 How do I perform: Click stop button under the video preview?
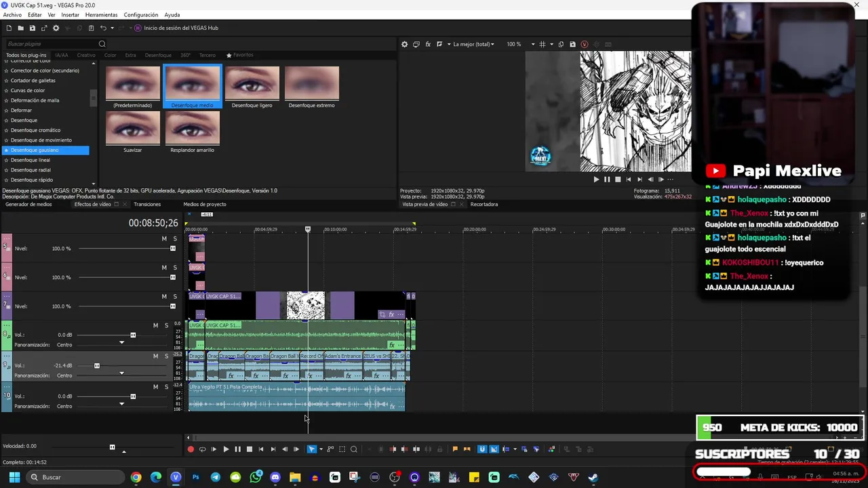click(x=618, y=180)
